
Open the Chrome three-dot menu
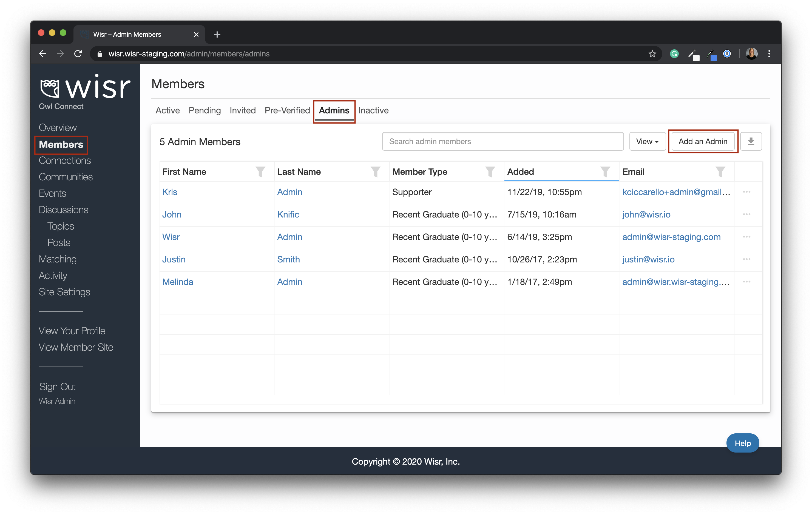pyautogui.click(x=769, y=54)
